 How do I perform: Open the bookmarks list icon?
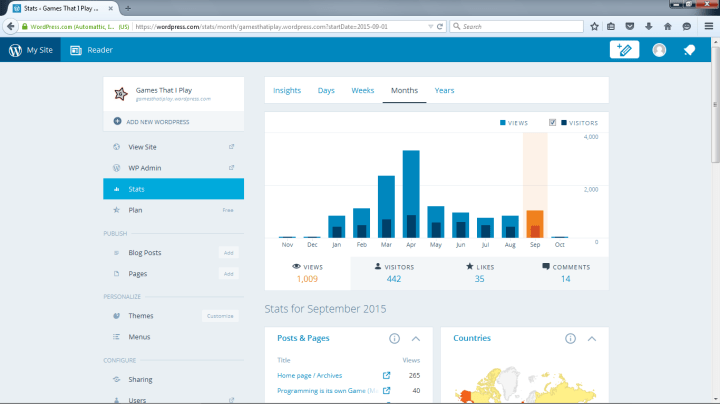pyautogui.click(x=611, y=27)
